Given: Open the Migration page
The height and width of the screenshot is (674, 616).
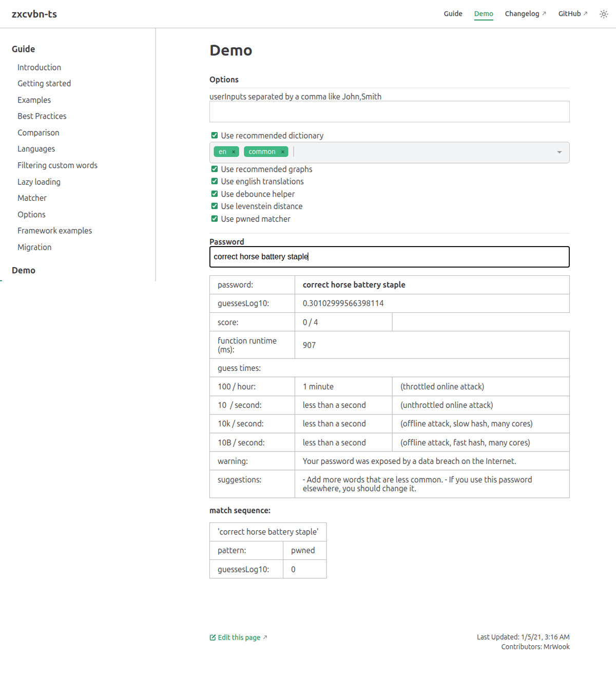Looking at the screenshot, I should (34, 247).
